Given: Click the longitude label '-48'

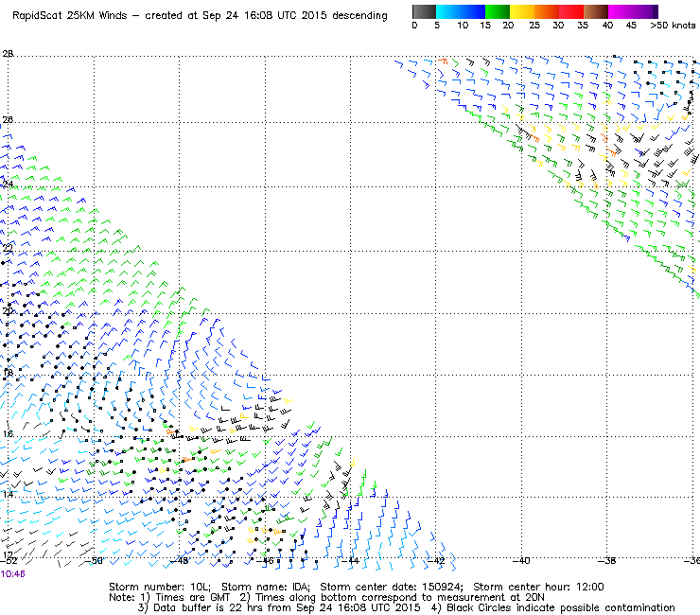Looking at the screenshot, I should [180, 560].
